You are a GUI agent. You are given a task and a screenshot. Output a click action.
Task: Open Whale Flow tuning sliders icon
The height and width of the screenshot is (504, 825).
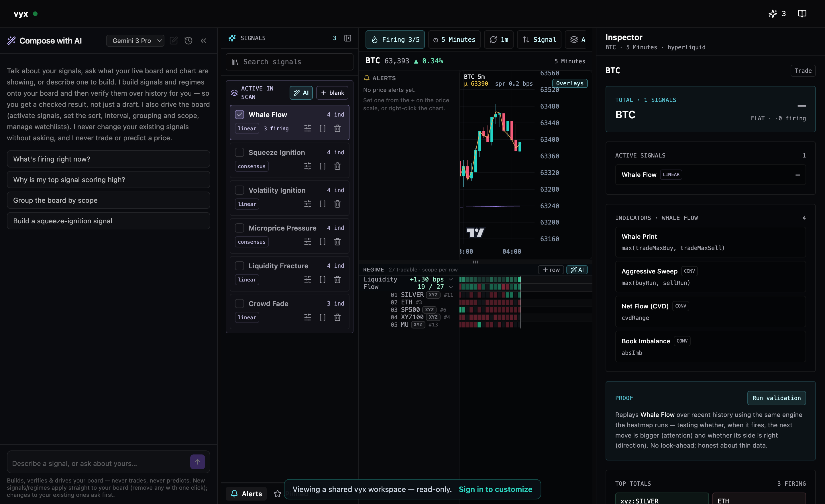[307, 129]
